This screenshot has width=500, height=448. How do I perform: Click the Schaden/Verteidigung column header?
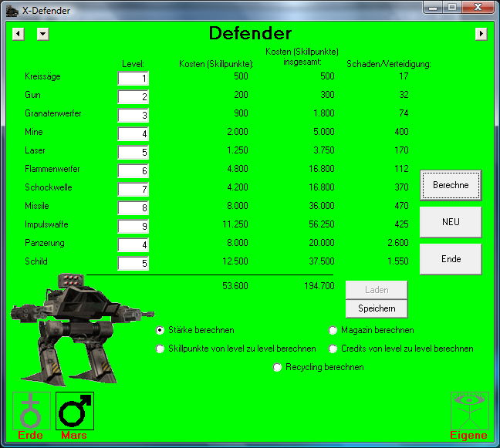point(389,64)
